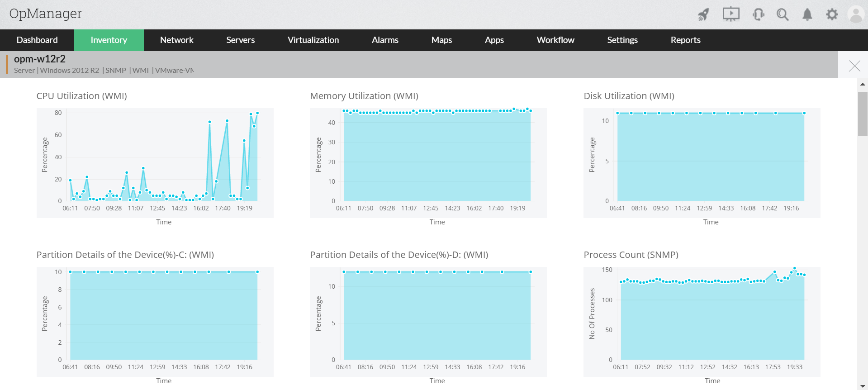Close the opm-w12r2 device panel
Screen dimensions: 868x390
click(854, 66)
